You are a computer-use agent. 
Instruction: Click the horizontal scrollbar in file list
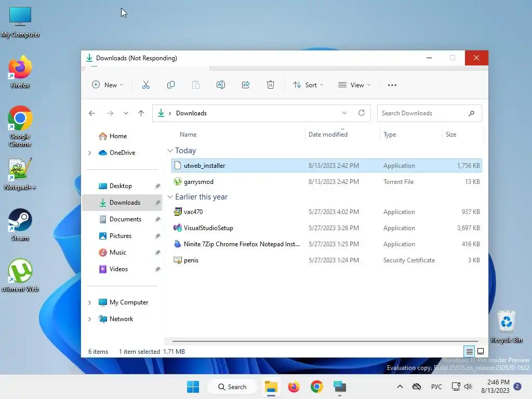pyautogui.click(x=325, y=341)
